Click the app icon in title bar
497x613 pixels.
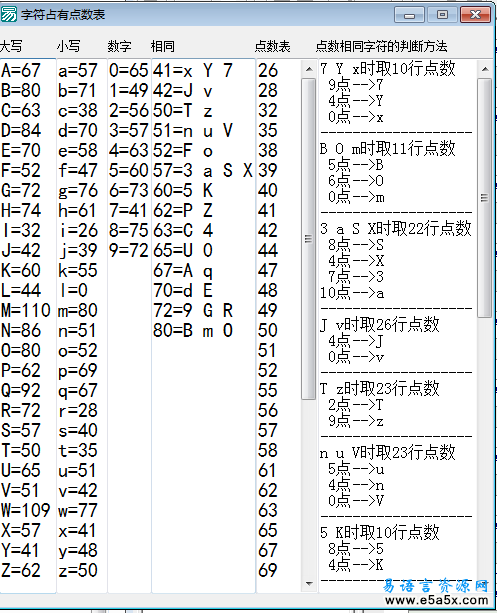[x=9, y=14]
